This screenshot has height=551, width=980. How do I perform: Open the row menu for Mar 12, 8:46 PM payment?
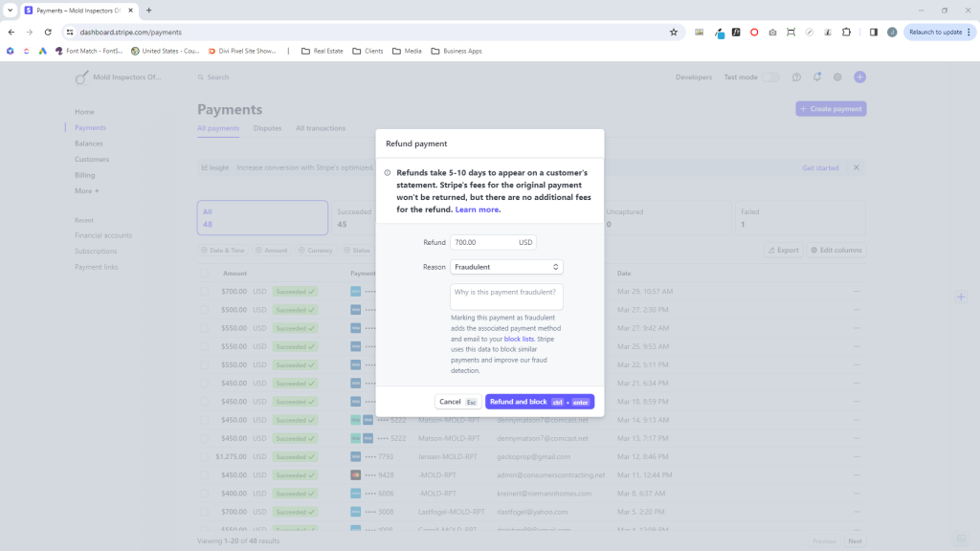click(x=857, y=456)
